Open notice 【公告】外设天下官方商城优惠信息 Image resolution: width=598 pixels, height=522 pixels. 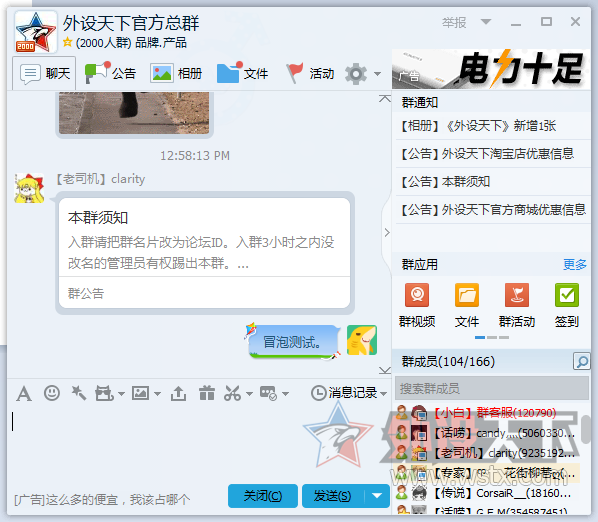pyautogui.click(x=493, y=209)
